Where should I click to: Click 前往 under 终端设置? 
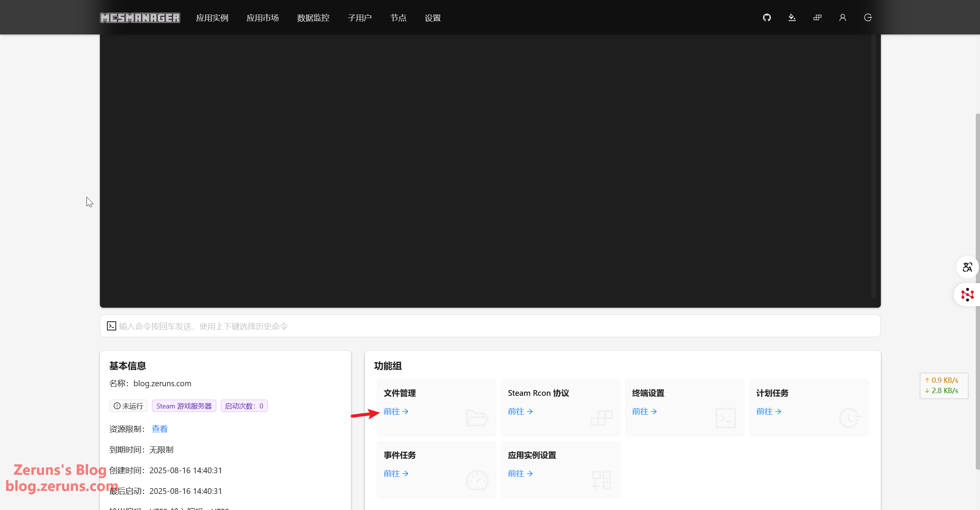644,412
